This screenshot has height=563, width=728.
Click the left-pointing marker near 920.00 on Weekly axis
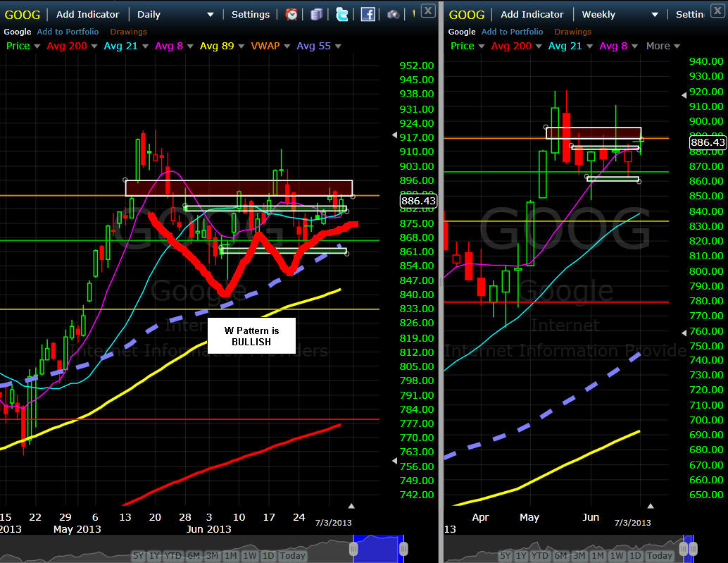pyautogui.click(x=684, y=94)
